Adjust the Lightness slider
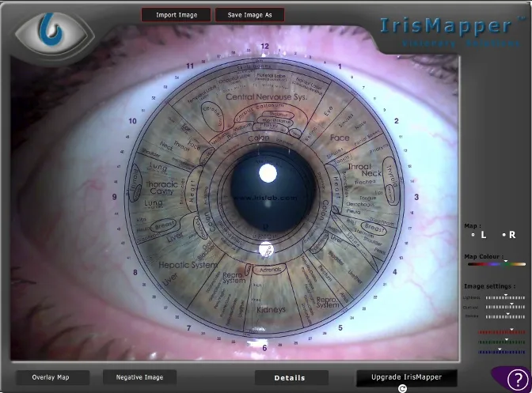532x393 pixels. coord(505,297)
